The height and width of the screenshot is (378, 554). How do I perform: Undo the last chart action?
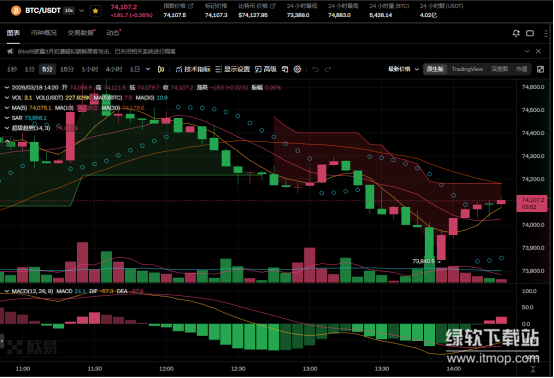point(316,70)
